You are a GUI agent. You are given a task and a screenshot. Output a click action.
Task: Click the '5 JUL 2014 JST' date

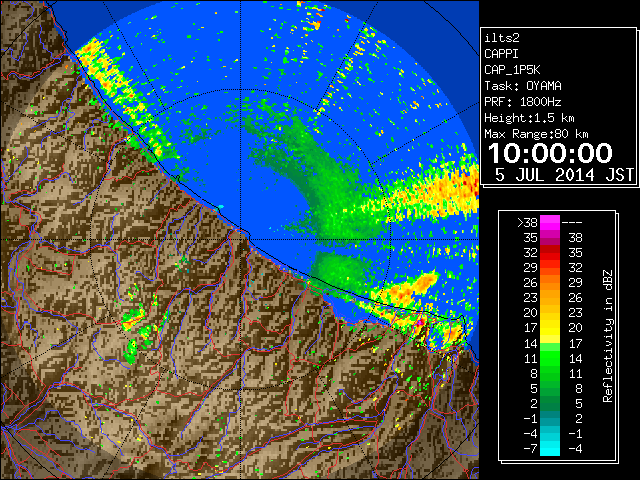(x=564, y=175)
